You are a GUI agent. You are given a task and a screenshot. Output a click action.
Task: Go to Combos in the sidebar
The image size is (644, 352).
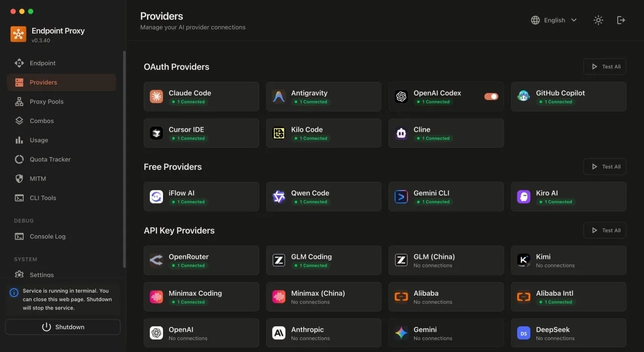tap(61, 121)
